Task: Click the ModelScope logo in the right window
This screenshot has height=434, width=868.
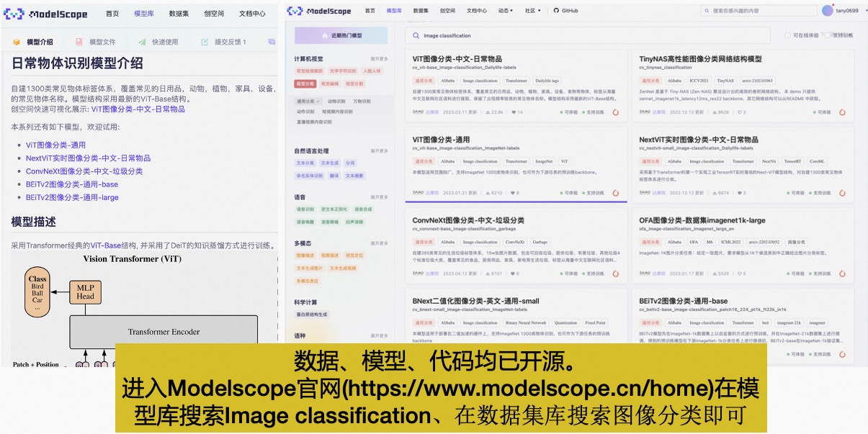Action: pyautogui.click(x=319, y=11)
